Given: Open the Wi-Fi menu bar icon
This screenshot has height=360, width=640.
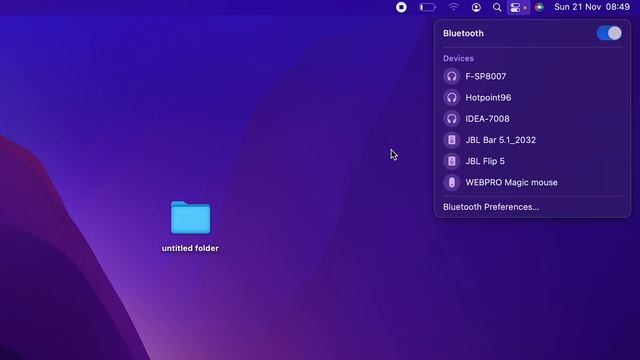Looking at the screenshot, I should [453, 7].
